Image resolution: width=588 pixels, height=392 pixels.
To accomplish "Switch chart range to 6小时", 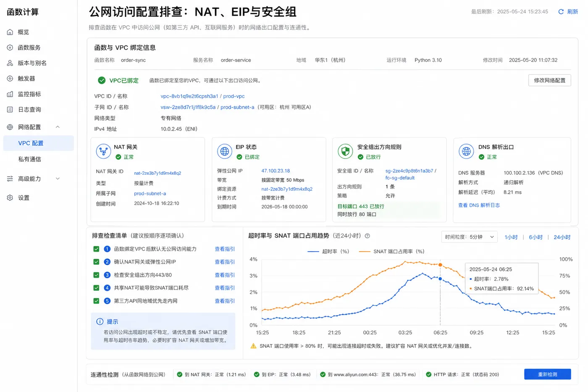I will (535, 237).
